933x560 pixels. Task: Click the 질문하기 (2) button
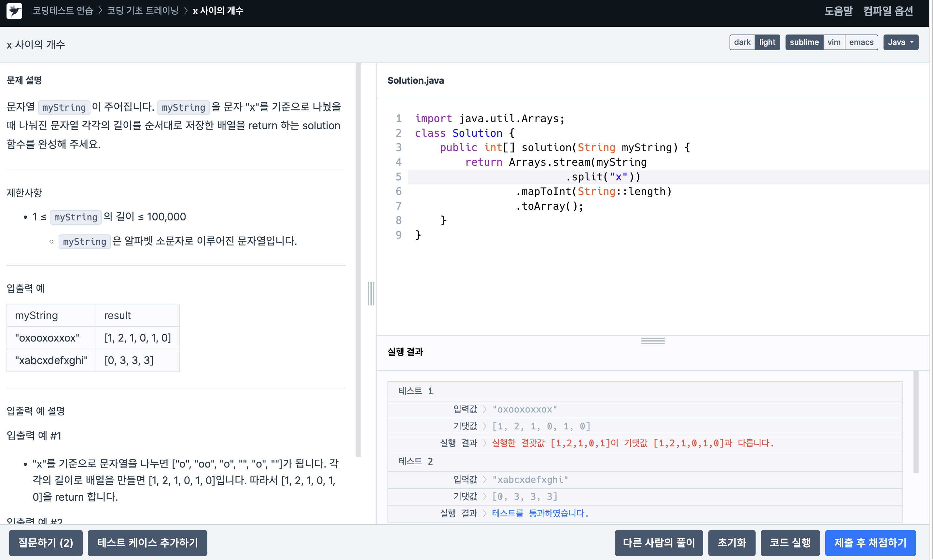(x=46, y=543)
